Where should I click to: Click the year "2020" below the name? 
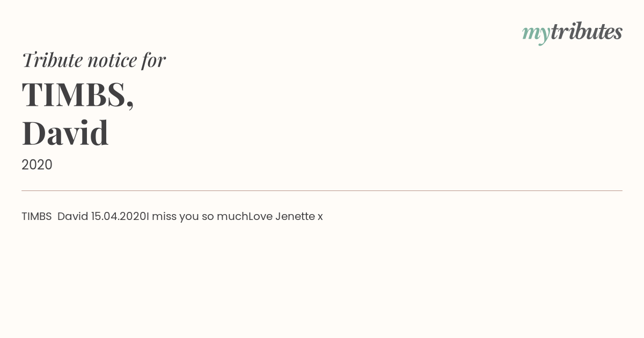[x=37, y=165]
